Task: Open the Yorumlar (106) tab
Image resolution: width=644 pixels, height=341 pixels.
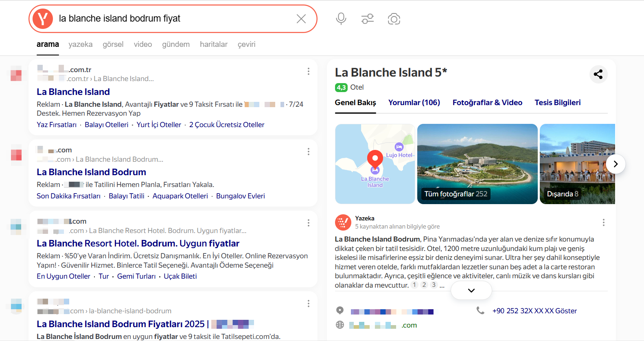Action: (414, 103)
